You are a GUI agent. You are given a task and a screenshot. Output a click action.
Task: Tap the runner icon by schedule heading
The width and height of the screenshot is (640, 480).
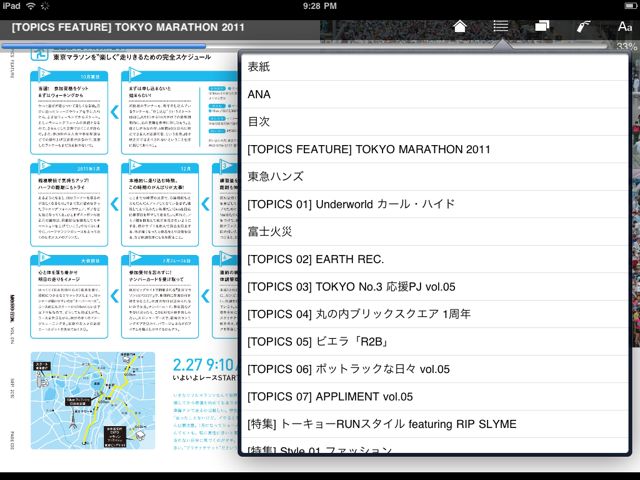[40, 53]
